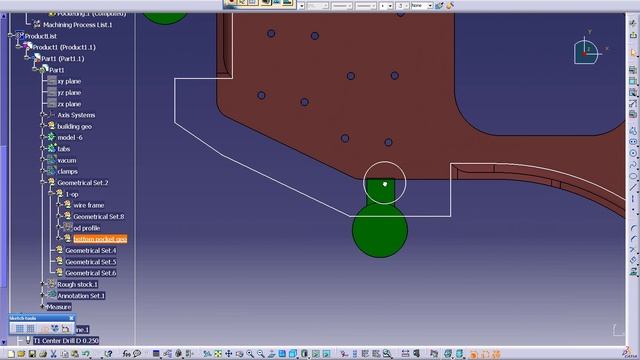The width and height of the screenshot is (640, 360).
Task: Collapse the Part1 (Part1.1) node
Action: click(27, 58)
